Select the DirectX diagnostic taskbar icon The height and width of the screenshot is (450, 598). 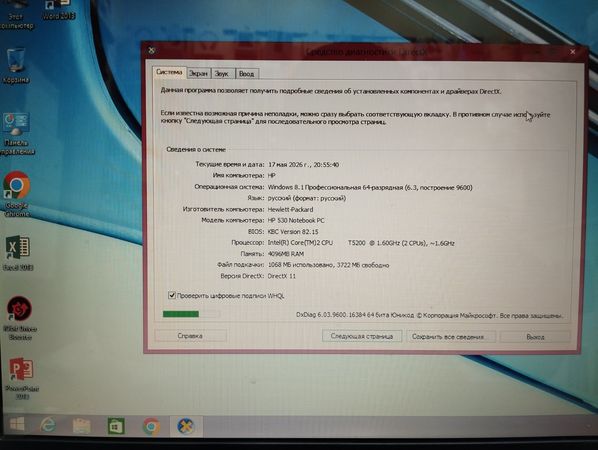(x=186, y=426)
